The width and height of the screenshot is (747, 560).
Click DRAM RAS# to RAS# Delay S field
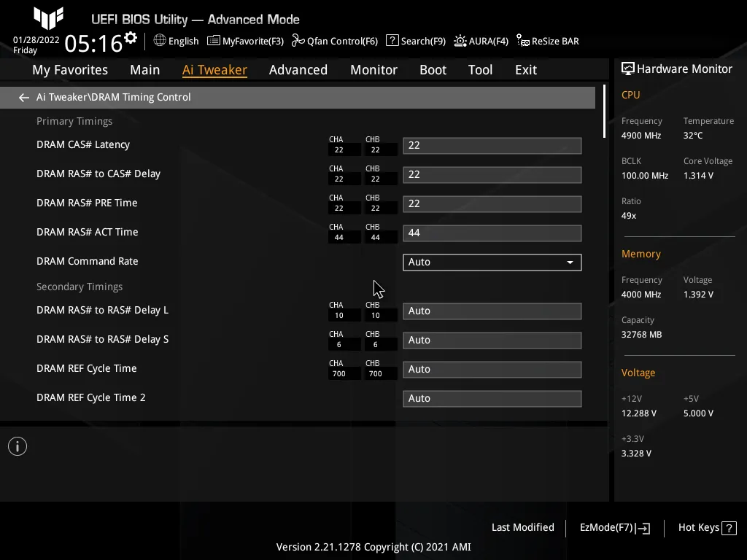(492, 341)
